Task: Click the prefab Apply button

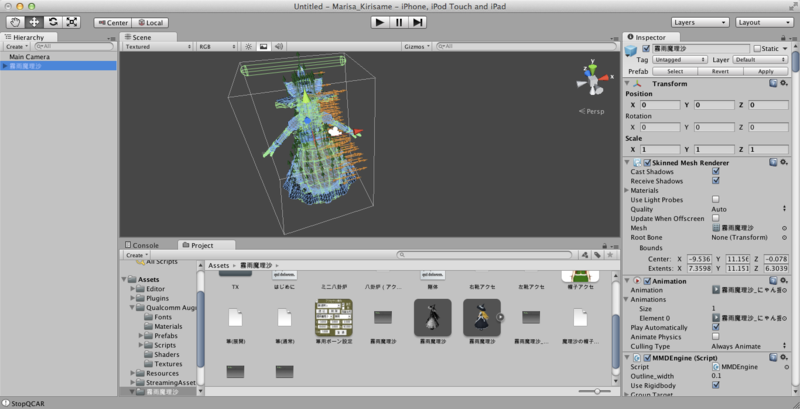Action: [765, 71]
